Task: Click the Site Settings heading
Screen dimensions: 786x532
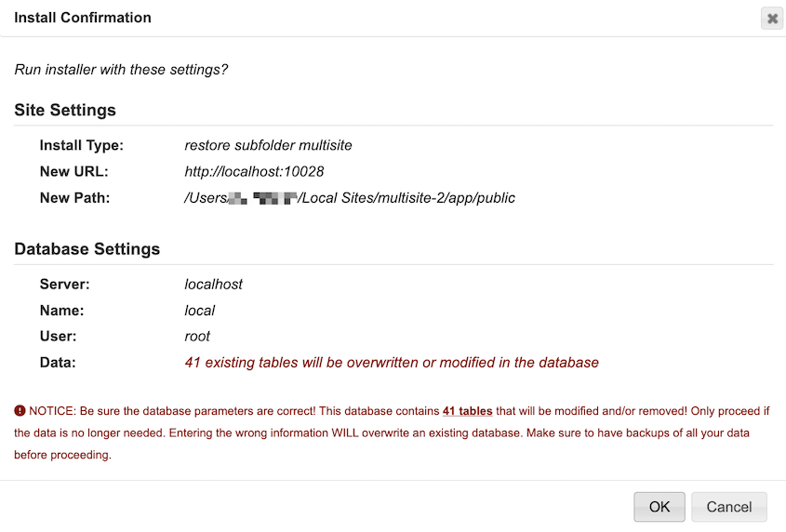Action: (65, 110)
